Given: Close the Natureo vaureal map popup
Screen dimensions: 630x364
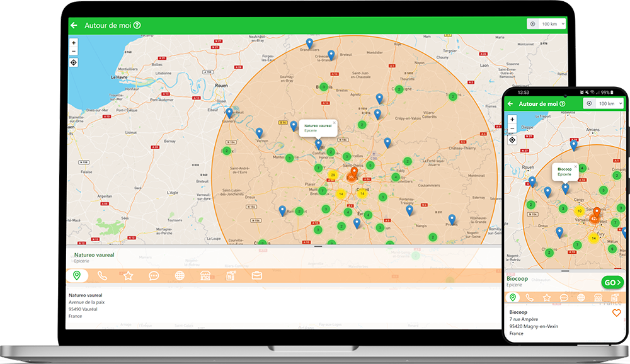Looking at the screenshot, I should pos(334,123).
